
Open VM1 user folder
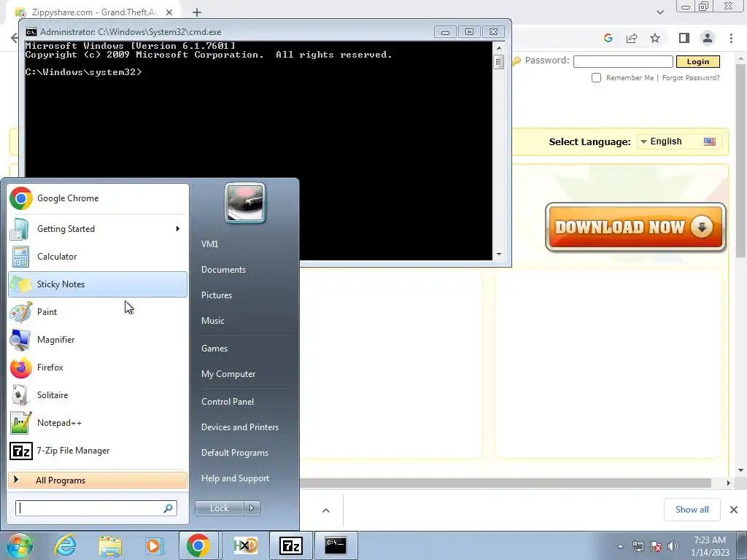209,244
